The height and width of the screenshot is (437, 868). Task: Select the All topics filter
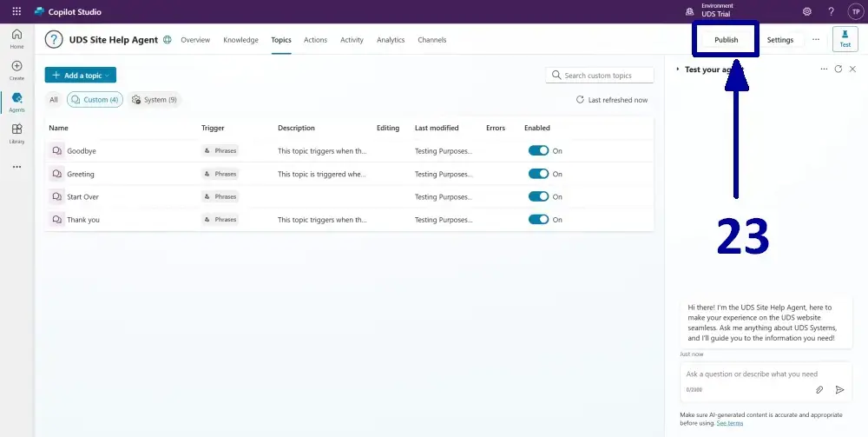coord(53,100)
